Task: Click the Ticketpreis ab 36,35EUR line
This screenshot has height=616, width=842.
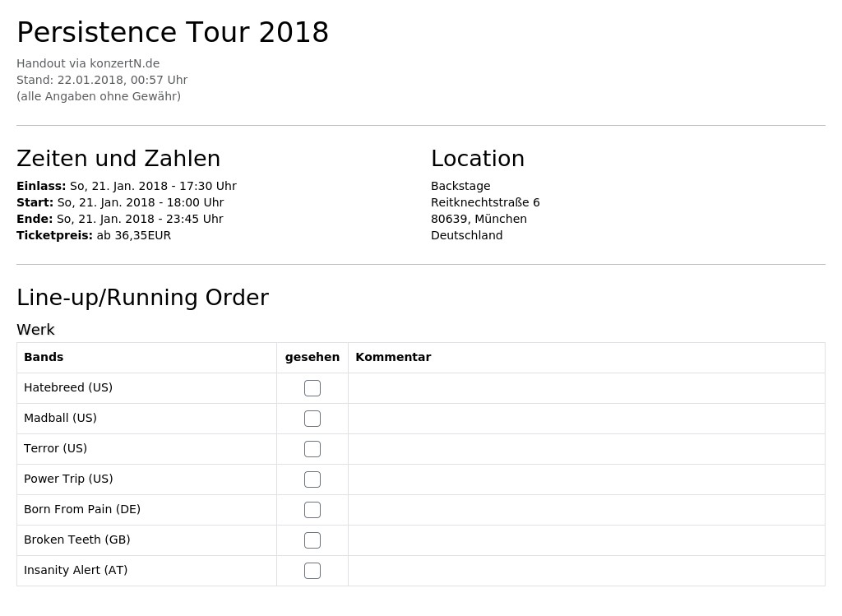Action: tap(94, 235)
